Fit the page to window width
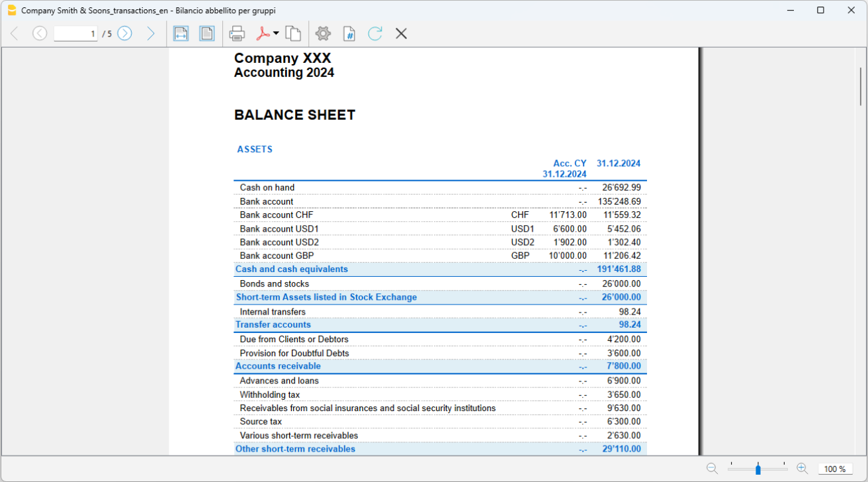 click(x=181, y=33)
